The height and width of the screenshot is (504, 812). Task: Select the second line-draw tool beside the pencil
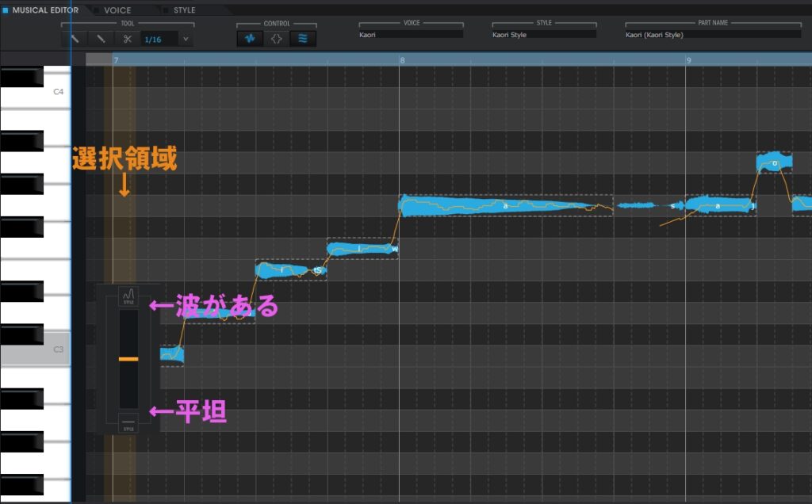101,38
